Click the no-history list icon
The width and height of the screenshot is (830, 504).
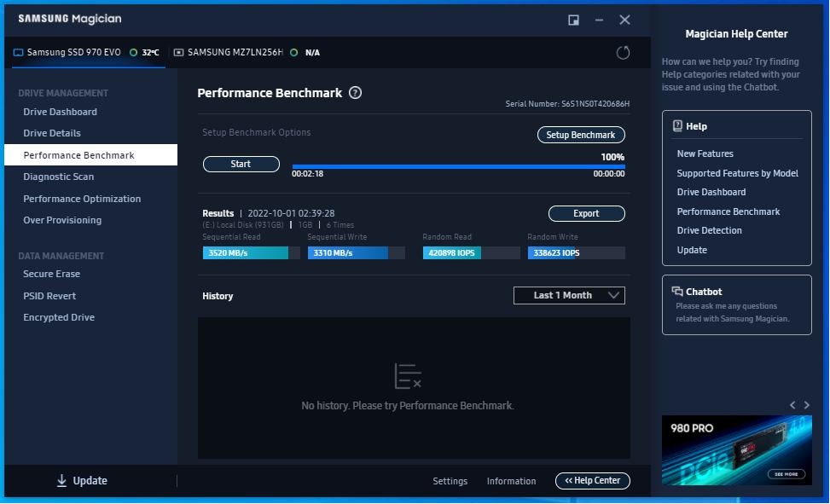(x=408, y=376)
